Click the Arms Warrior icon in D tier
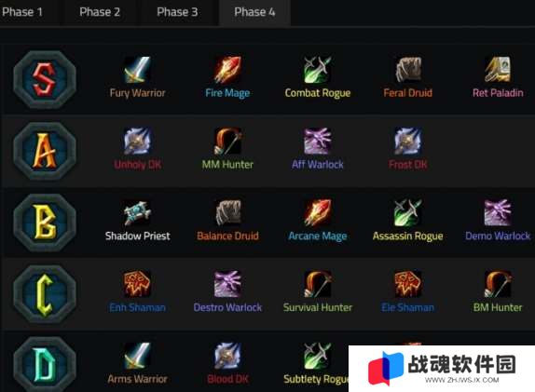 (x=137, y=356)
